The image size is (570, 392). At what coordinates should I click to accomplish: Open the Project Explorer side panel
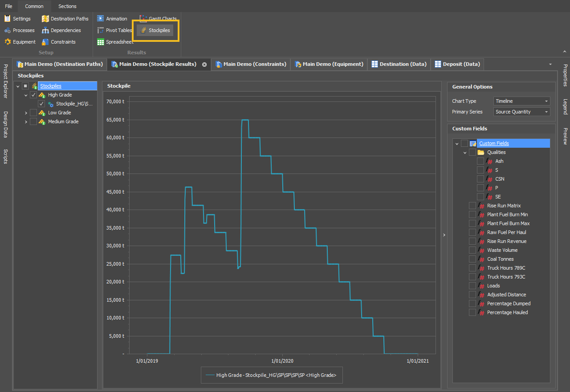tap(6, 81)
